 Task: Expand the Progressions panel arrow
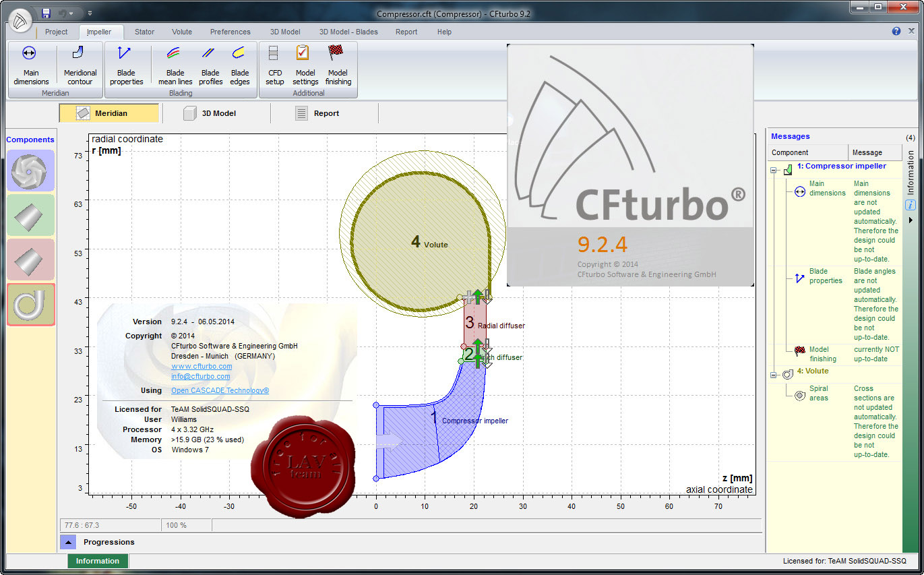[x=68, y=541]
